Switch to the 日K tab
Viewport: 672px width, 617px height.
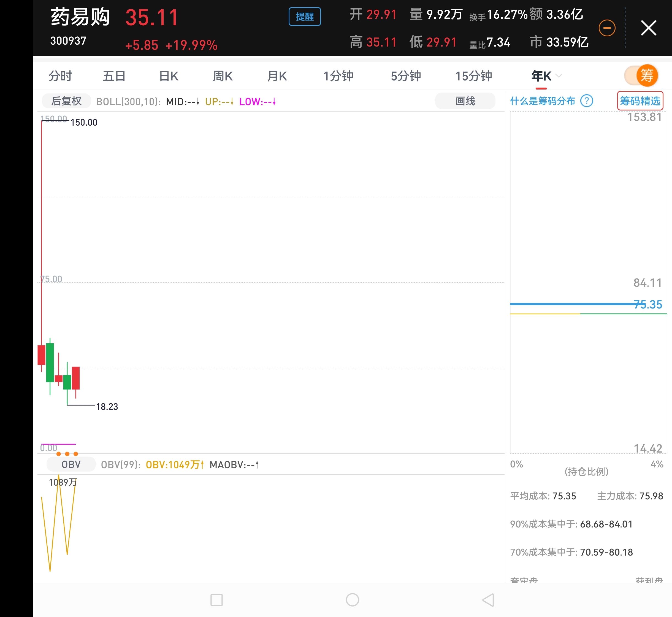pyautogui.click(x=169, y=76)
